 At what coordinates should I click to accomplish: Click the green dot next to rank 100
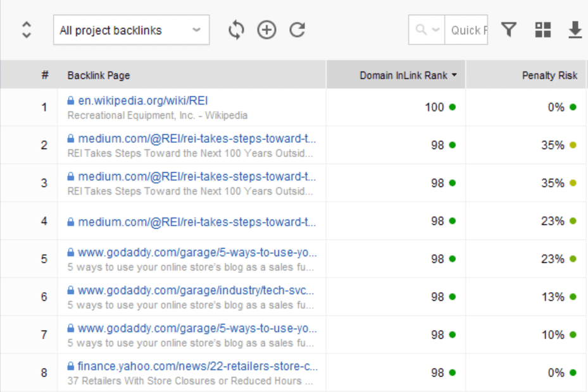coord(453,107)
